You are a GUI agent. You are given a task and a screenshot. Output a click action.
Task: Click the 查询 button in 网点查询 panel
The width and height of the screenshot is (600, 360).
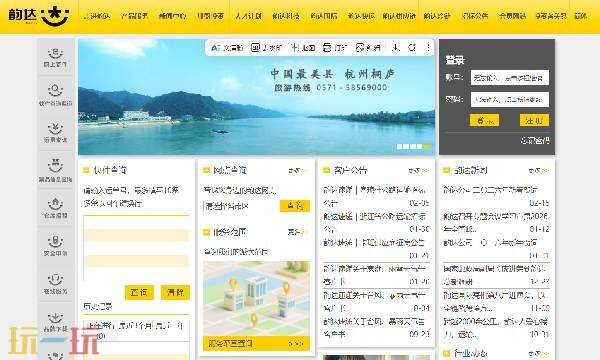pos(295,206)
